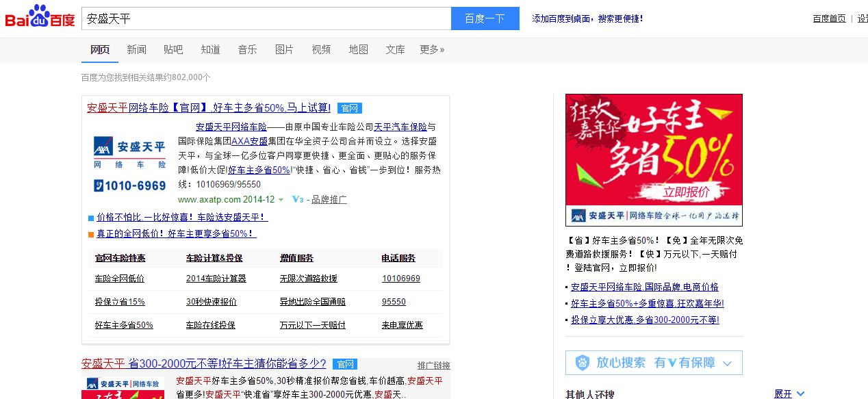Click the 百度一下 search button
The image size is (868, 399).
pyautogui.click(x=485, y=18)
